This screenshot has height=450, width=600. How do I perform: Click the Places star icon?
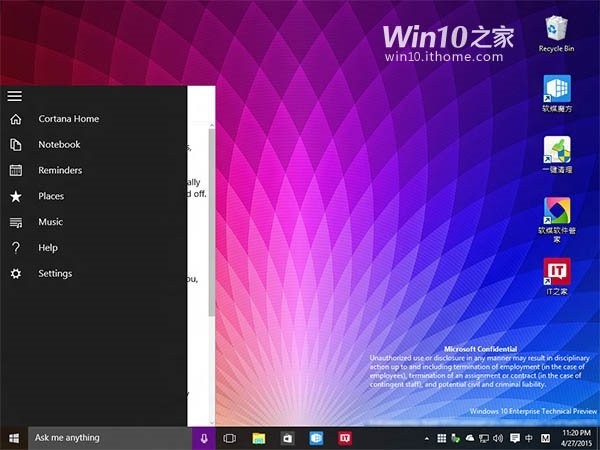(x=15, y=196)
